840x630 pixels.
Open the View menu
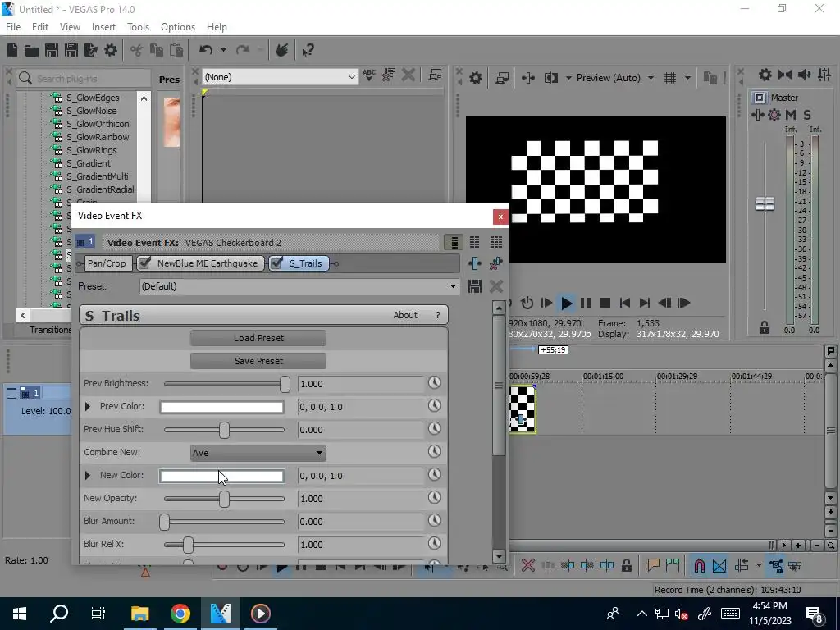click(x=70, y=27)
